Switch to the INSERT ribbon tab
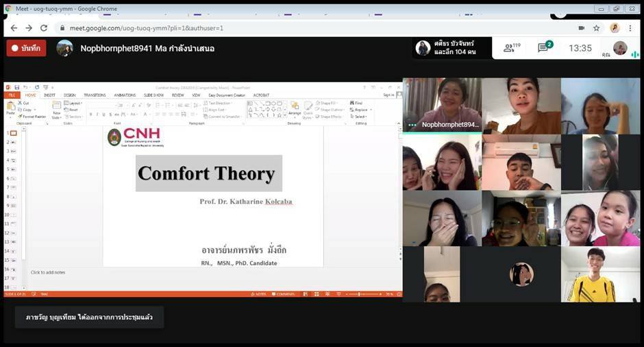 pyautogui.click(x=49, y=95)
